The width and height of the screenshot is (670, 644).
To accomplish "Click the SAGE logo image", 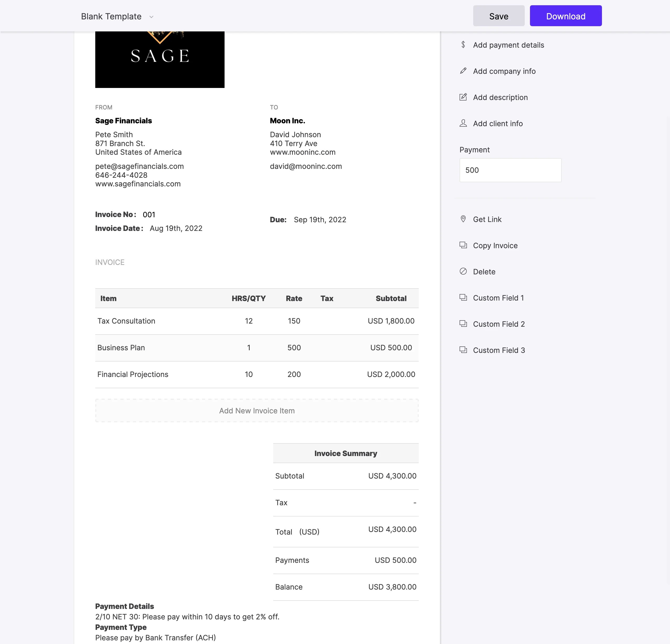I will [x=160, y=59].
